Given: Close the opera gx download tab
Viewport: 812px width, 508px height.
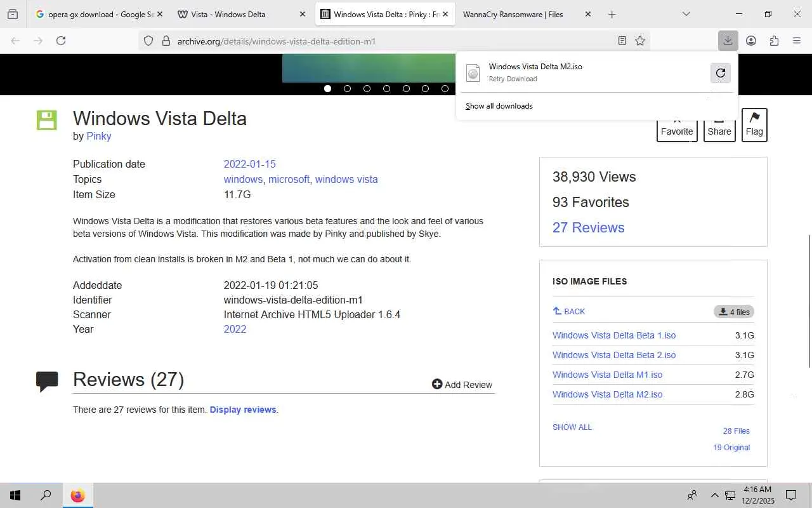Looking at the screenshot, I should click(x=159, y=14).
